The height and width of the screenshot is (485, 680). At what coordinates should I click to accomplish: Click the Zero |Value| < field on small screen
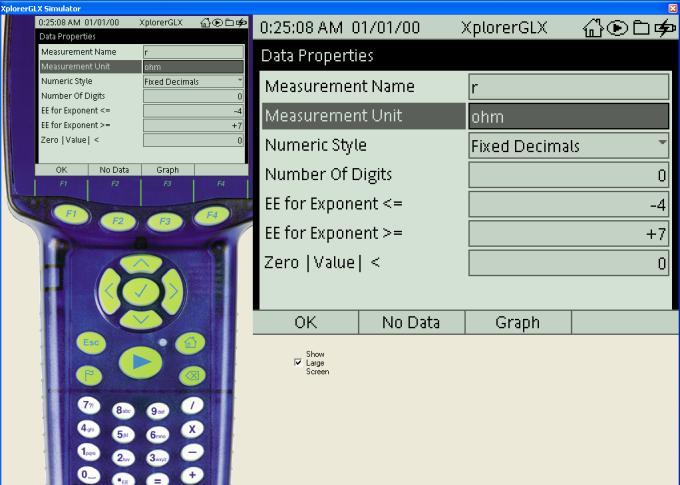coord(193,140)
